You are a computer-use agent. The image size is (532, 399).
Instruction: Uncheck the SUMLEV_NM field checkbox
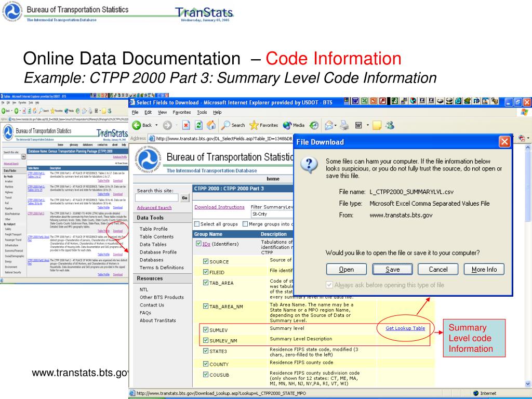[x=206, y=340]
